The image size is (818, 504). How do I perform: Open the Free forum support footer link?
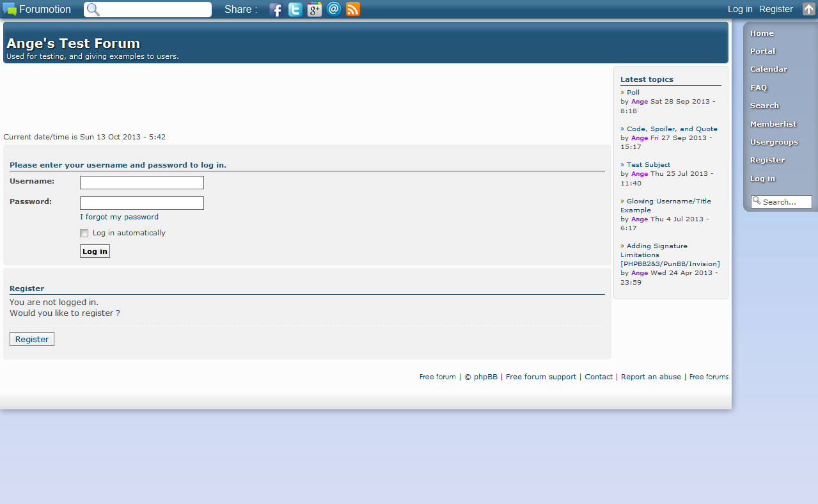[x=541, y=377]
